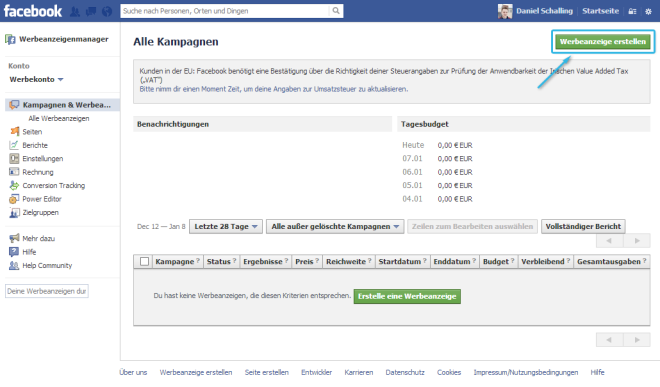Open Conversion Tracking in the sidebar
This screenshot has height=387, width=660.
[x=54, y=186]
